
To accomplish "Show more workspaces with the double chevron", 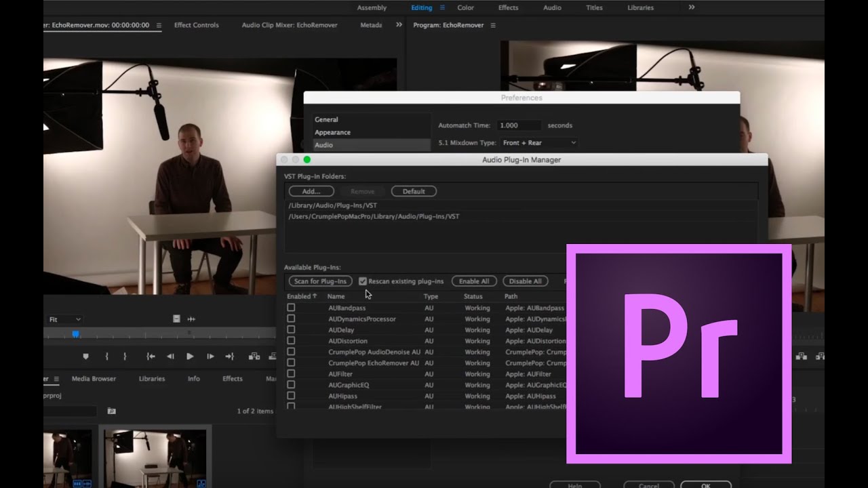I will click(692, 7).
